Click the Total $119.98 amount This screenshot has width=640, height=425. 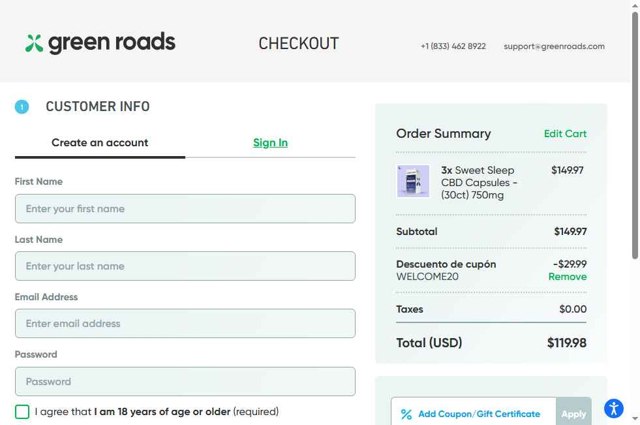click(567, 343)
